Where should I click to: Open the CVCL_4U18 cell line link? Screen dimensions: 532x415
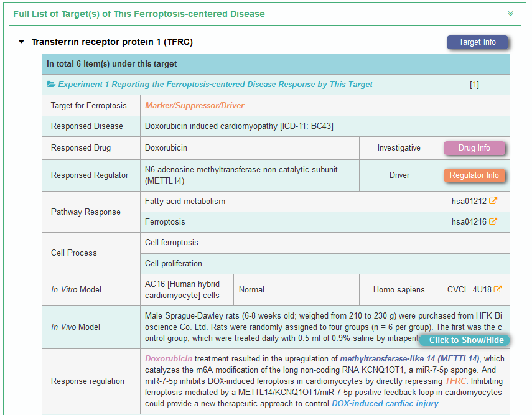pyautogui.click(x=469, y=289)
